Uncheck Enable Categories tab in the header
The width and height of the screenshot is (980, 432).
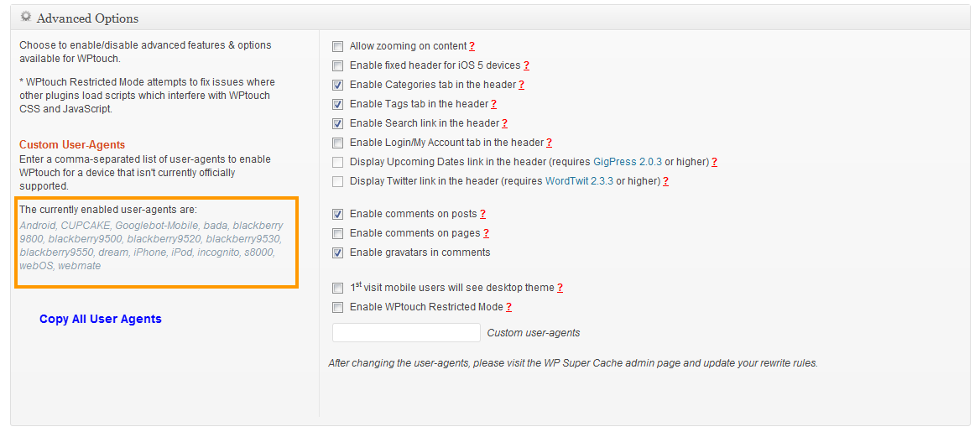338,85
